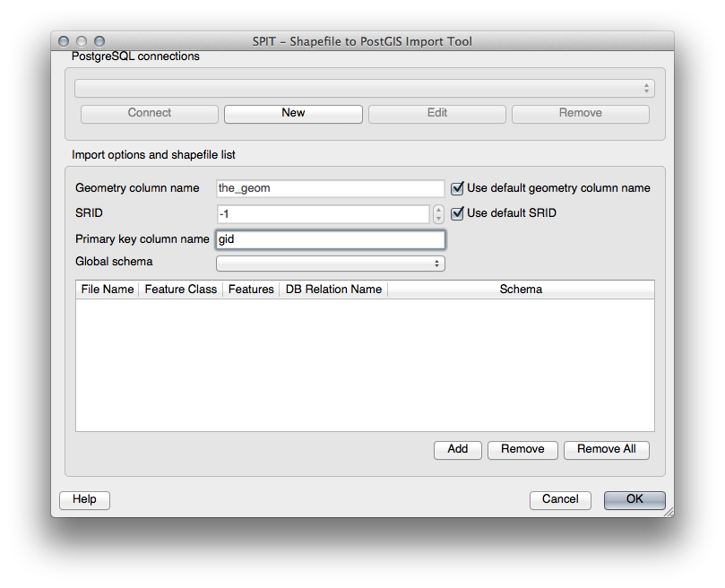Image resolution: width=725 pixels, height=588 pixels.
Task: Select the Schema column header
Action: pos(521,290)
